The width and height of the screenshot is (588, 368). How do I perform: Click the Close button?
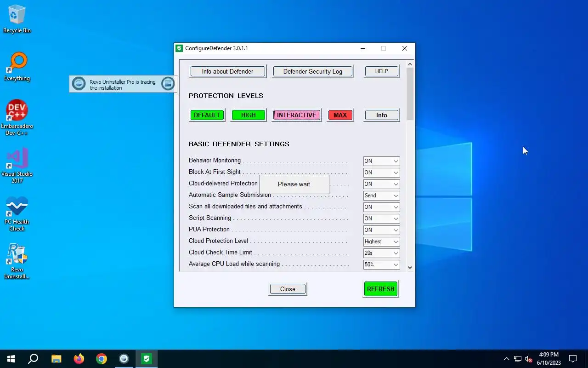(x=288, y=289)
